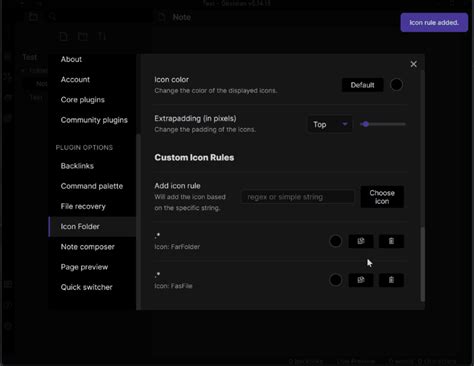Screen dimensions: 474x366
Task: Open FasFile rule color picker
Action: click(336, 280)
